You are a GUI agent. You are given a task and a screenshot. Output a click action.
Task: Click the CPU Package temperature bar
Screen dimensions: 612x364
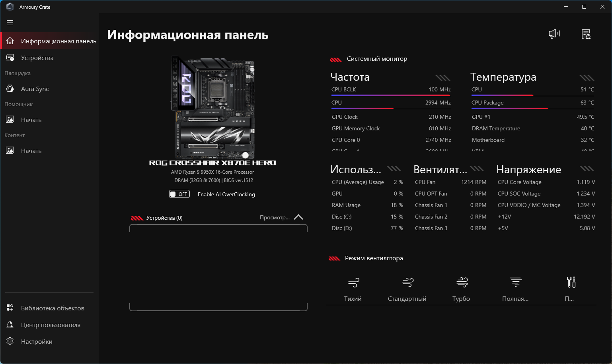pos(532,108)
